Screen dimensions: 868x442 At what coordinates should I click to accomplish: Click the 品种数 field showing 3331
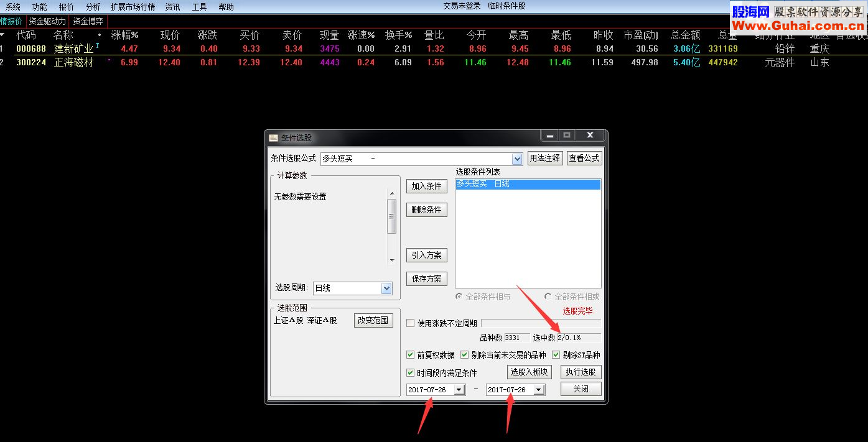[x=516, y=338]
